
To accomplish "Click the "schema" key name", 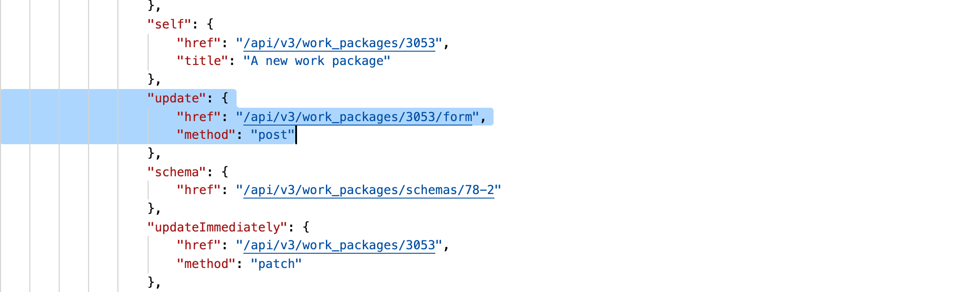I will point(177,172).
